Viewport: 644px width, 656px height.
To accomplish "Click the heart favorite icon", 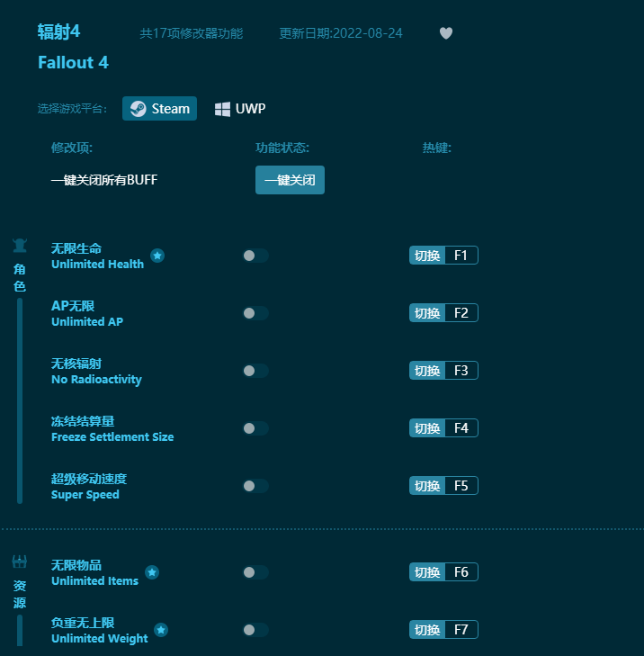I will pos(446,33).
